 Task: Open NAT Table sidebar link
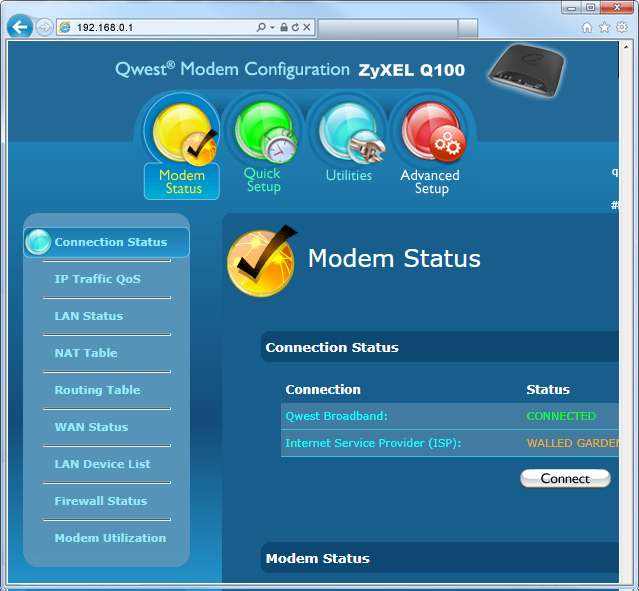86,353
